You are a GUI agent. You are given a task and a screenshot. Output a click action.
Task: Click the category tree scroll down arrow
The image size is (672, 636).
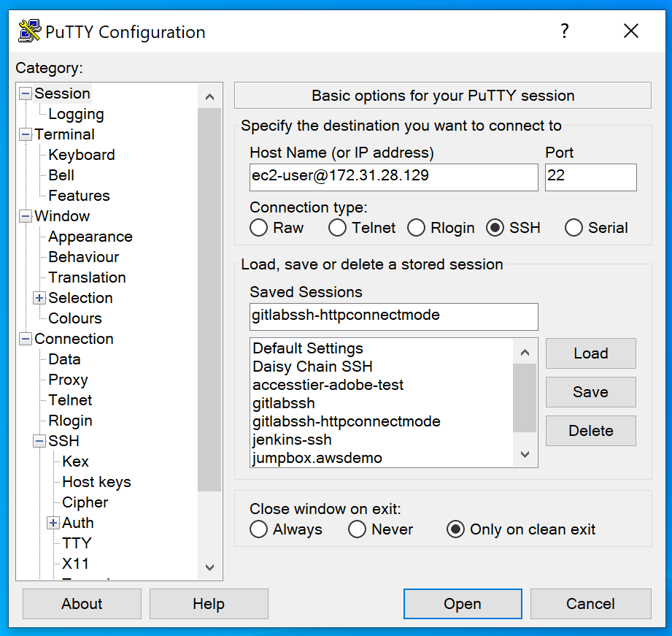(209, 567)
